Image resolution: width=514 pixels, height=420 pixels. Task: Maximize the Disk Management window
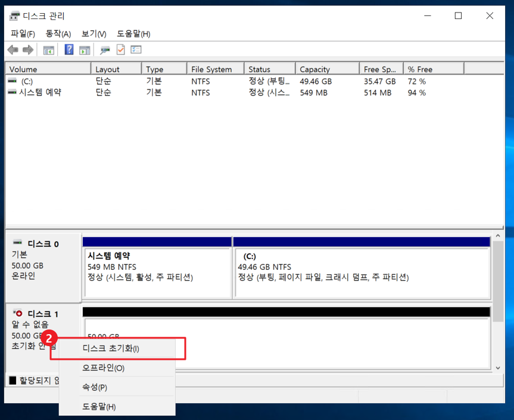(x=458, y=15)
